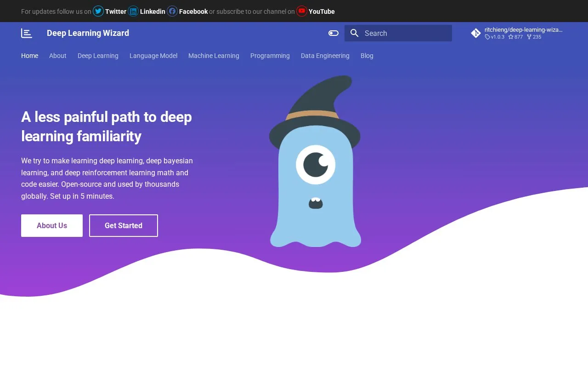Click the Get Started button
Screen dimensions: 588x368
point(124,225)
